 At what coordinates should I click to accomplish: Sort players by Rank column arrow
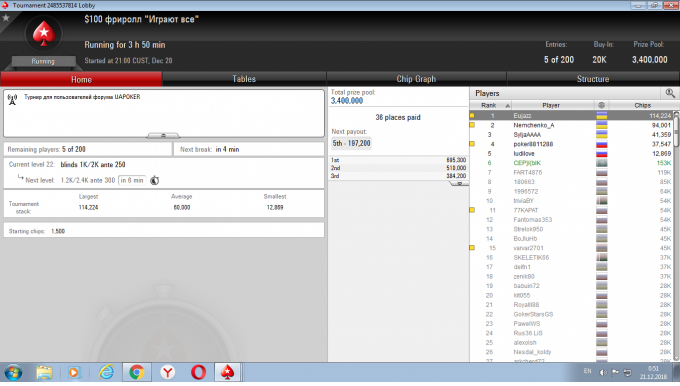[507, 105]
